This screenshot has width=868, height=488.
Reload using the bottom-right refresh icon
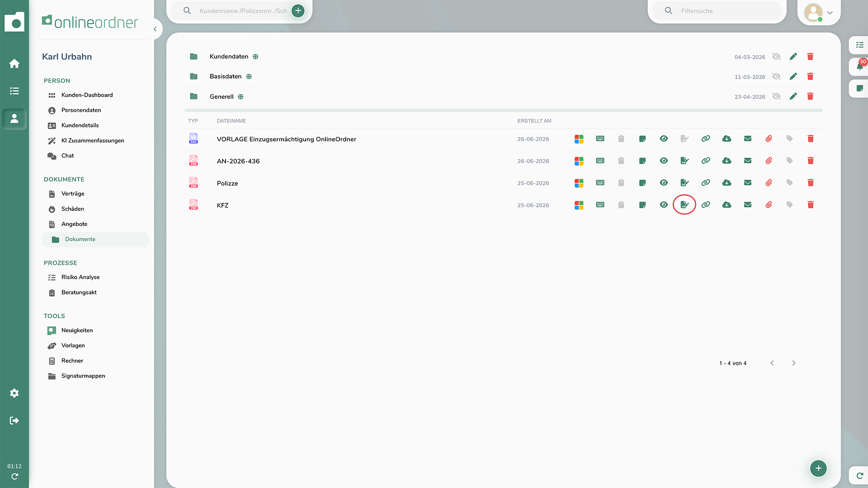pyautogui.click(x=859, y=475)
